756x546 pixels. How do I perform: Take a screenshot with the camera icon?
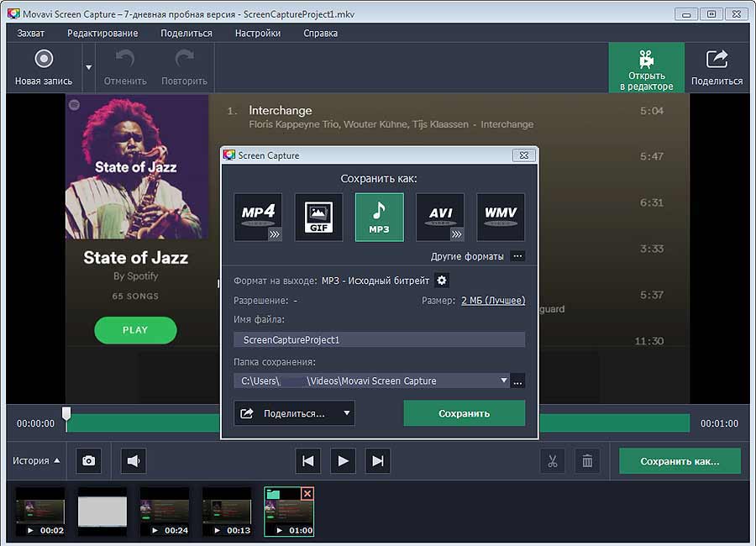tap(89, 460)
